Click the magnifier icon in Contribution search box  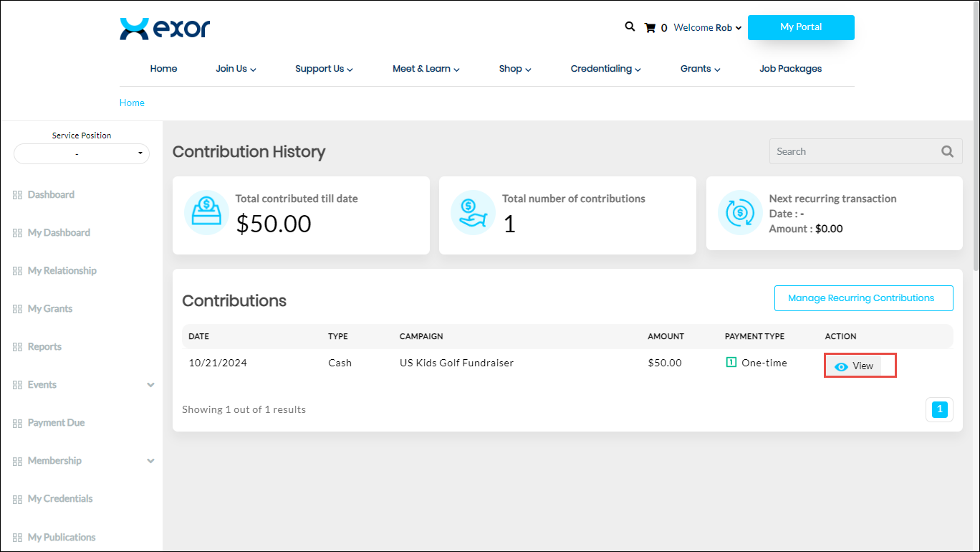click(947, 151)
